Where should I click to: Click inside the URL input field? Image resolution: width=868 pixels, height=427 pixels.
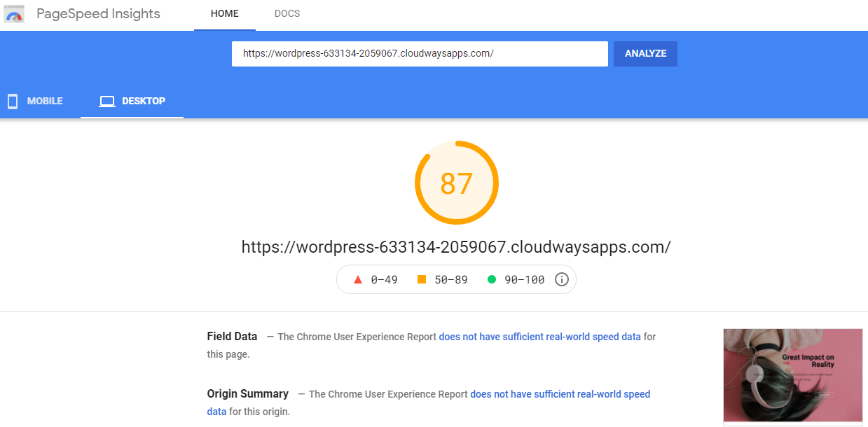point(419,53)
